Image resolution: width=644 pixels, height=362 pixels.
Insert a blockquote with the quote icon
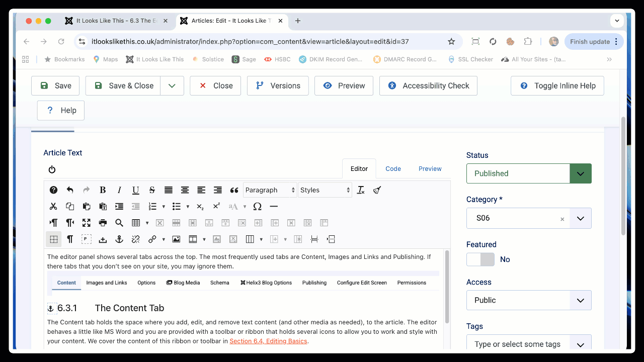pos(234,190)
